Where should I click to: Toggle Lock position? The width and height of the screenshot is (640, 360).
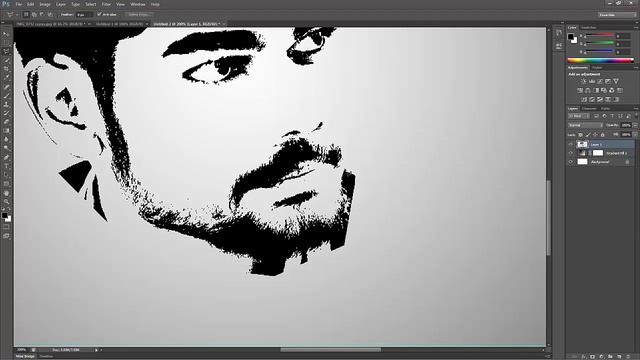[x=595, y=135]
